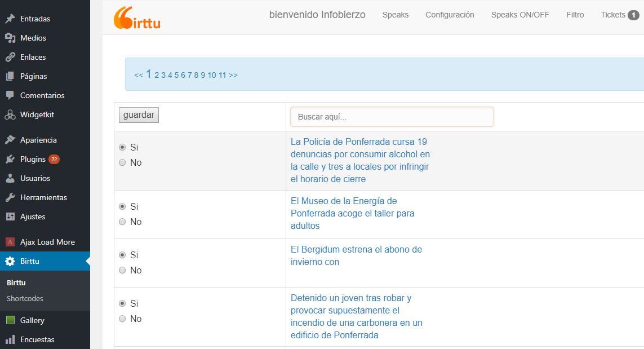Select No for the Detenido un joven article
This screenshot has width=644, height=349.
coord(122,319)
